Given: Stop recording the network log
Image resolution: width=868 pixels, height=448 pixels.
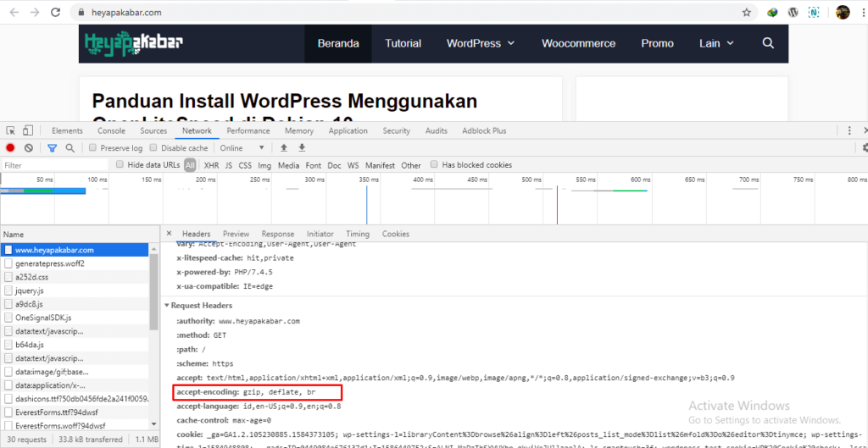Looking at the screenshot, I should (10, 148).
